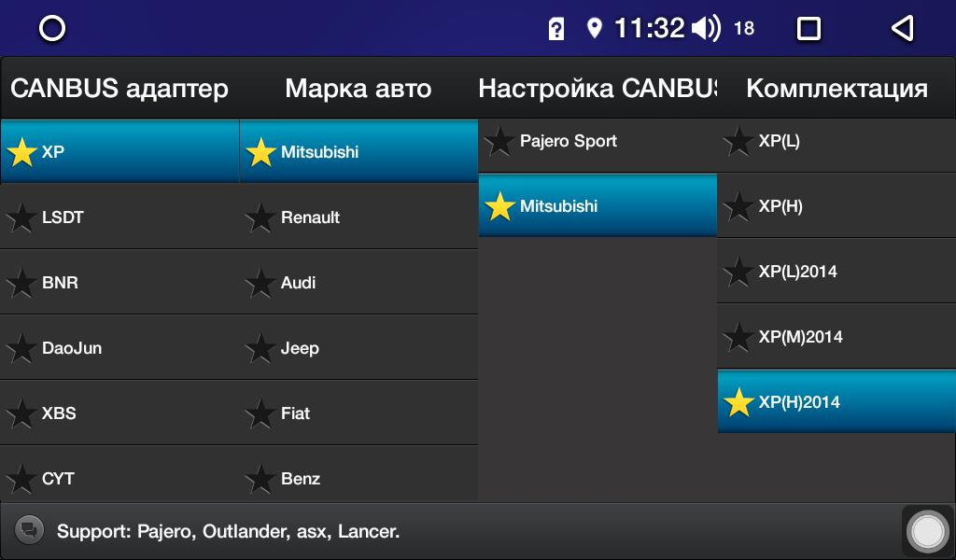Tap the chat bubble support icon
The width and height of the screenshot is (956, 560).
tap(29, 529)
